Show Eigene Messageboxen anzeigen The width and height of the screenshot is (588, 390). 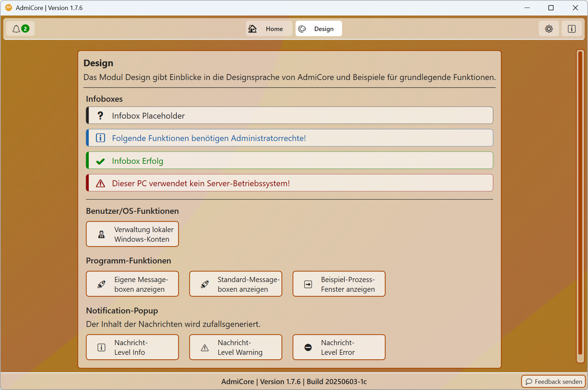pyautogui.click(x=132, y=284)
